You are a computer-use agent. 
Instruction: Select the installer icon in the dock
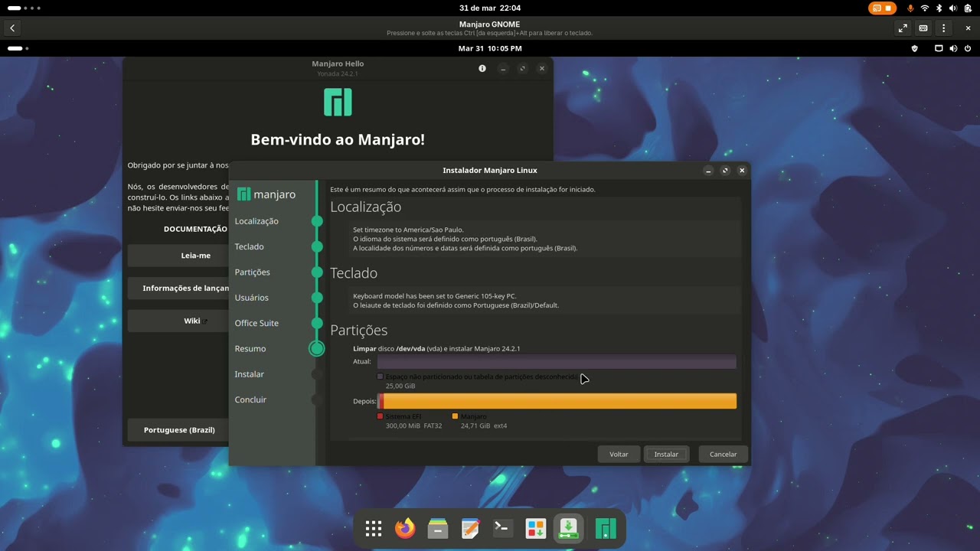(568, 528)
